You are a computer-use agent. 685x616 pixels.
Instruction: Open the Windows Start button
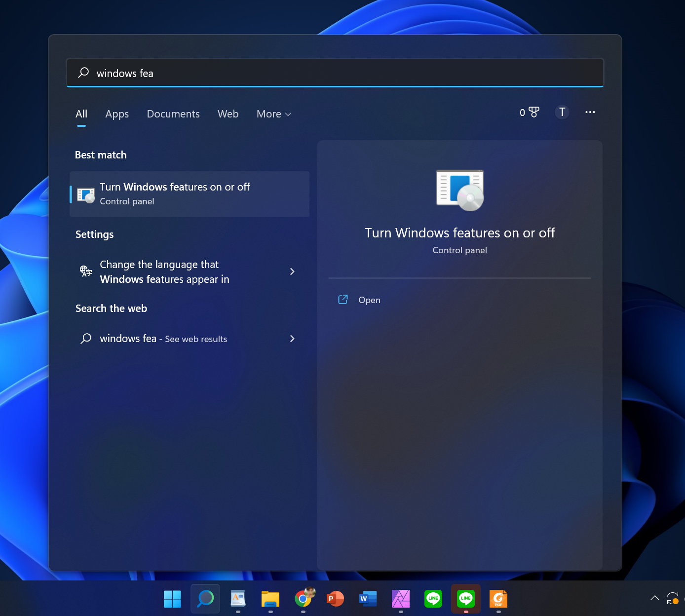(x=172, y=599)
